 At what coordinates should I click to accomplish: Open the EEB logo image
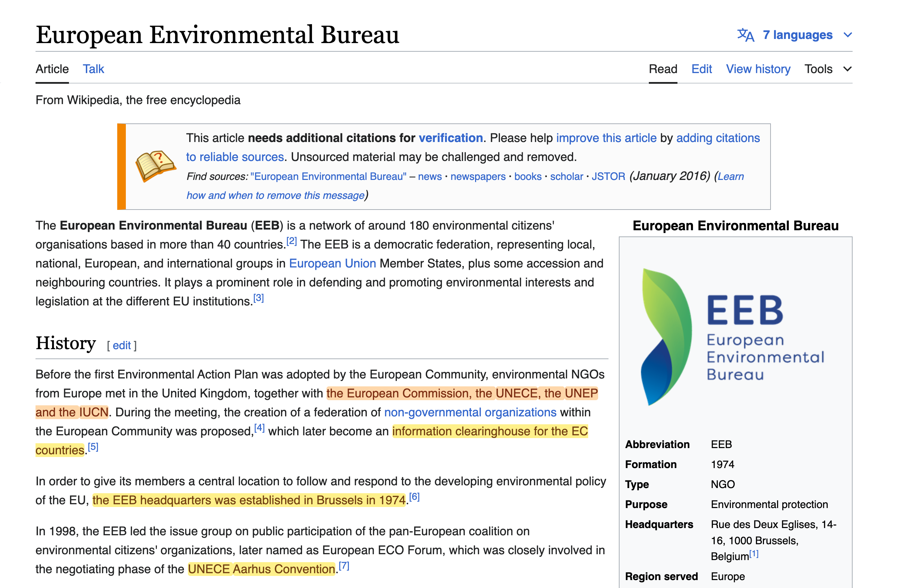pyautogui.click(x=733, y=337)
